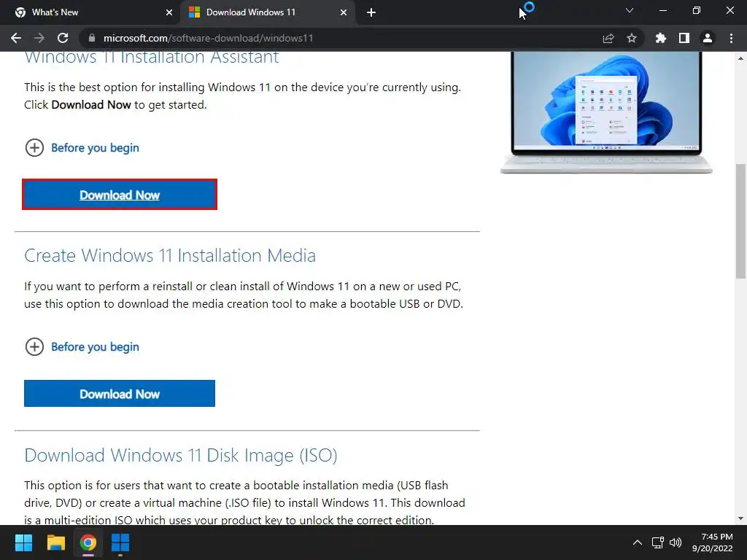View site info via lock icon
This screenshot has width=747, height=560.
[92, 38]
